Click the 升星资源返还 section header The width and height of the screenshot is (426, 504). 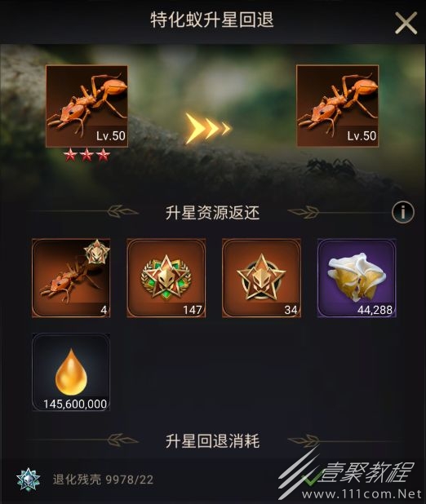click(213, 213)
